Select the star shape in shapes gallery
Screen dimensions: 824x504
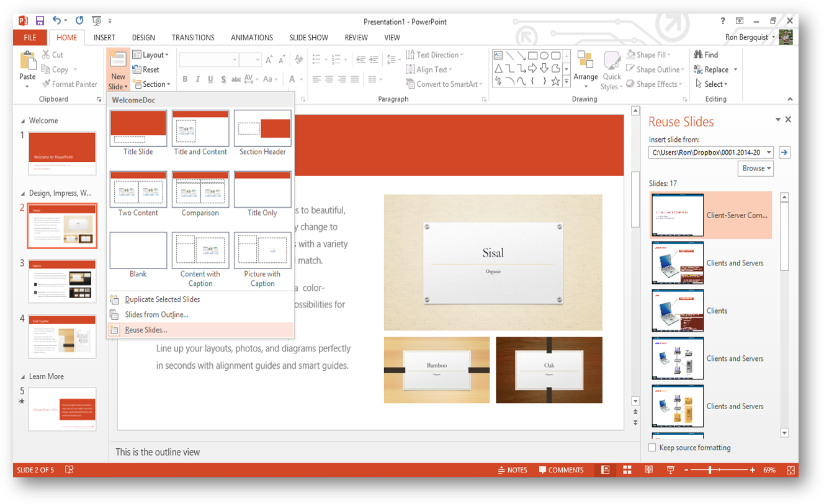pyautogui.click(x=555, y=81)
